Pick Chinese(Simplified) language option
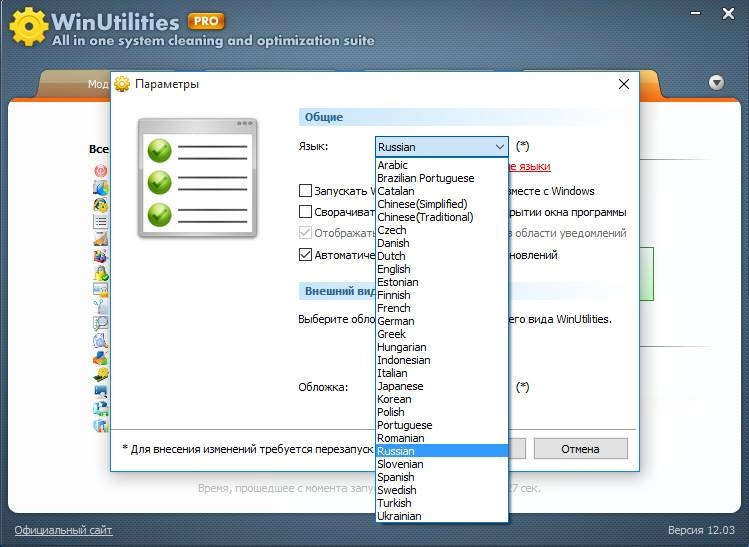The height and width of the screenshot is (547, 749). pos(441,204)
